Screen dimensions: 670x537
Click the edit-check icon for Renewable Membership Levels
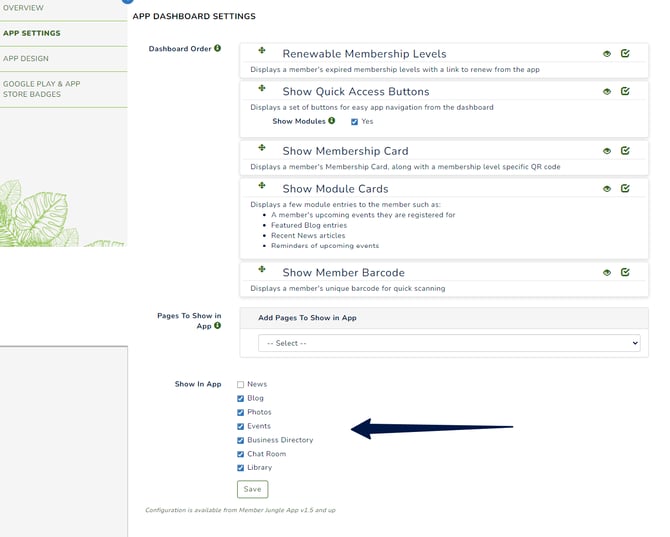pyautogui.click(x=625, y=54)
